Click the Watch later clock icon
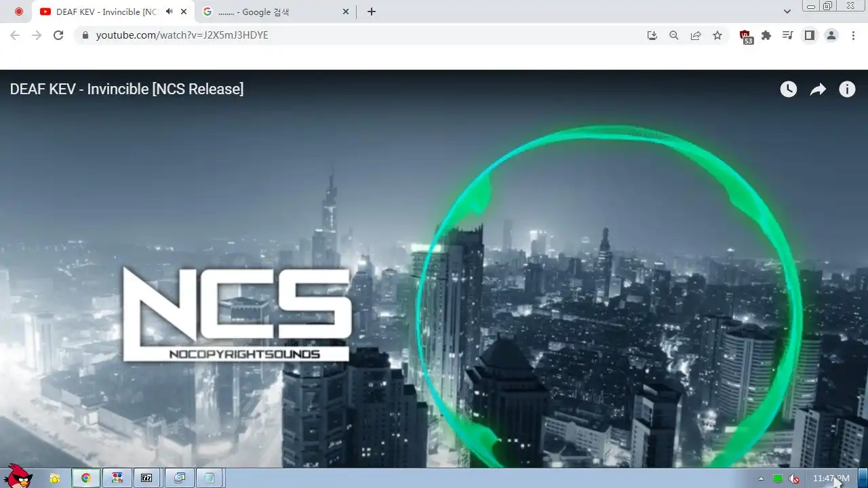The height and width of the screenshot is (488, 868). pyautogui.click(x=788, y=89)
